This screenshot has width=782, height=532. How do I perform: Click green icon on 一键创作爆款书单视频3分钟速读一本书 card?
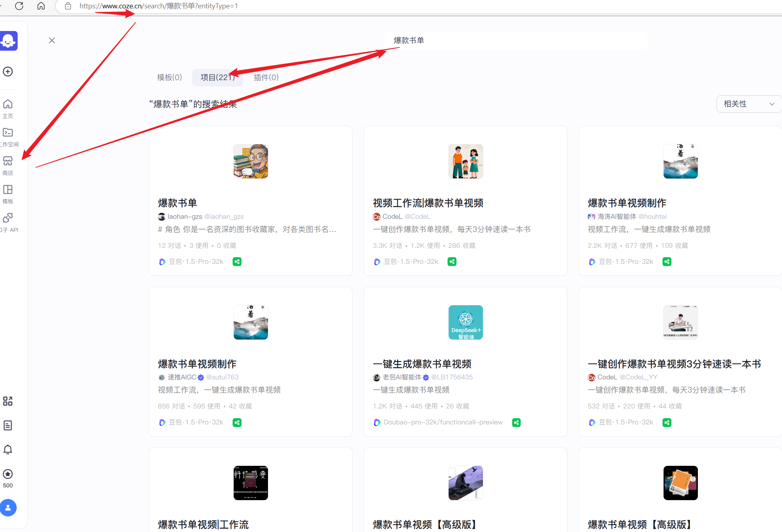[x=667, y=422]
